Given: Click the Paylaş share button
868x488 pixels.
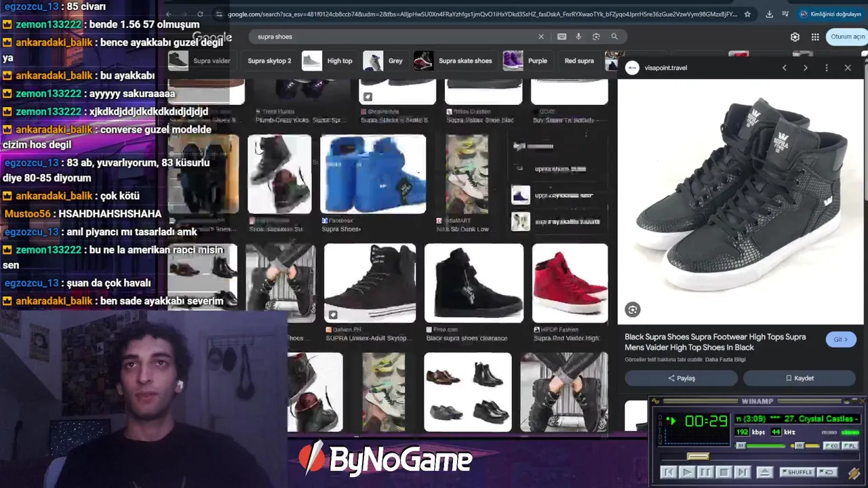Looking at the screenshot, I should (x=682, y=378).
